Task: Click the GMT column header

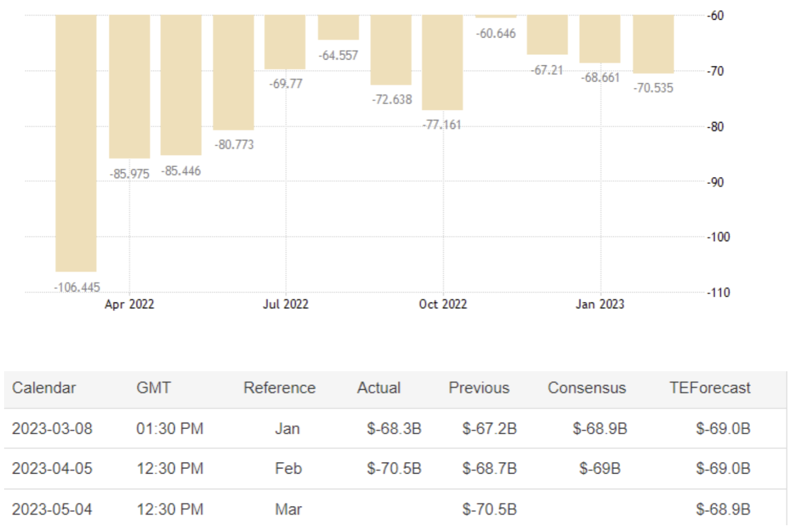Action: coord(154,388)
